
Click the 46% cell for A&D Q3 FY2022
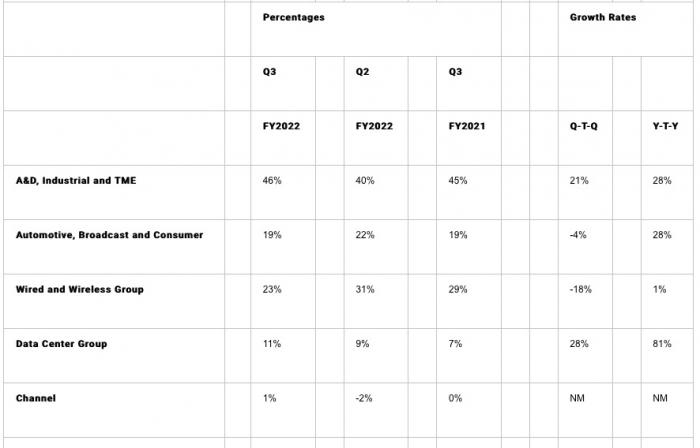coord(272,181)
